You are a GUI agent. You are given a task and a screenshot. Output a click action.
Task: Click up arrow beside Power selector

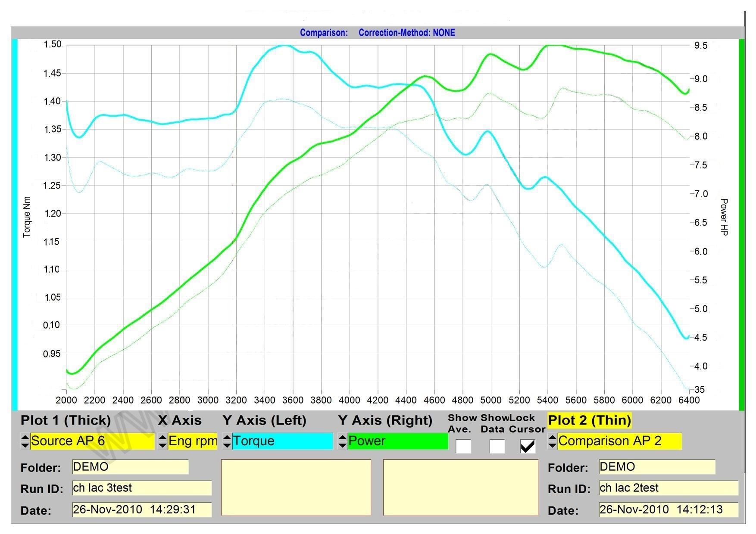(x=342, y=438)
